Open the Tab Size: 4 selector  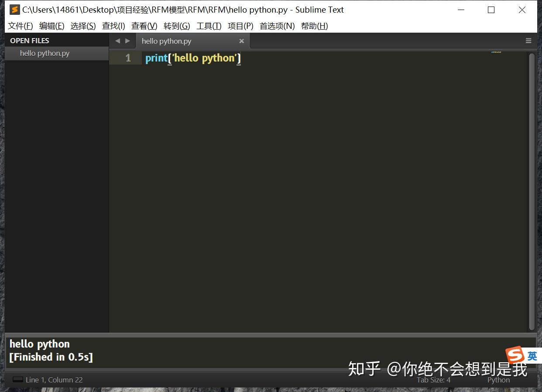(x=433, y=379)
